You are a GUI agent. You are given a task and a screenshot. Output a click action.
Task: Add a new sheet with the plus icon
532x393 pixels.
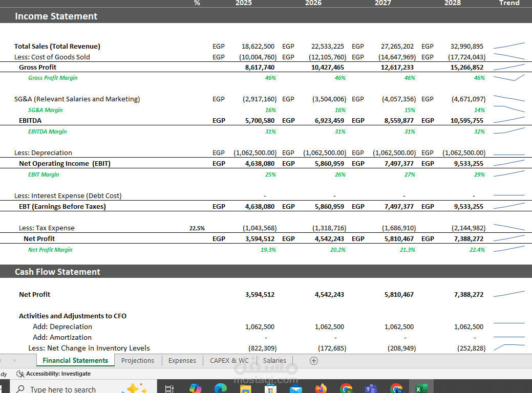tap(314, 361)
